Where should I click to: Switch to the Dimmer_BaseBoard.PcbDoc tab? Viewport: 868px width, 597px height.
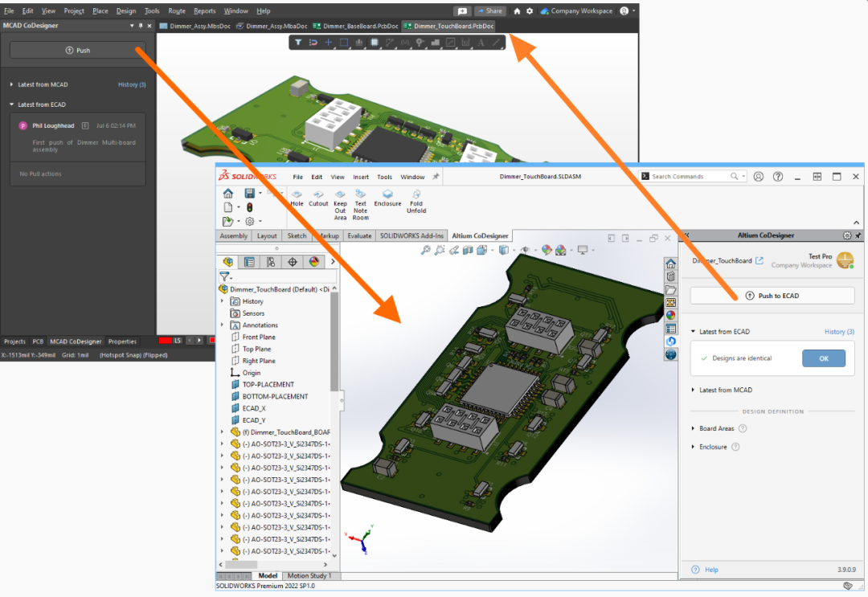(355, 26)
